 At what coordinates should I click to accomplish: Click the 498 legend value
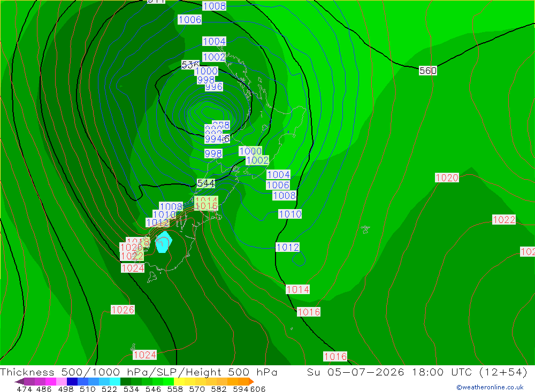coord(66,389)
